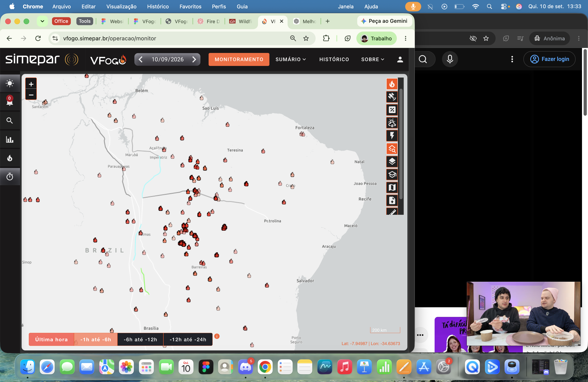Zoom out the map with minus button
This screenshot has height=382, width=588.
31,95
